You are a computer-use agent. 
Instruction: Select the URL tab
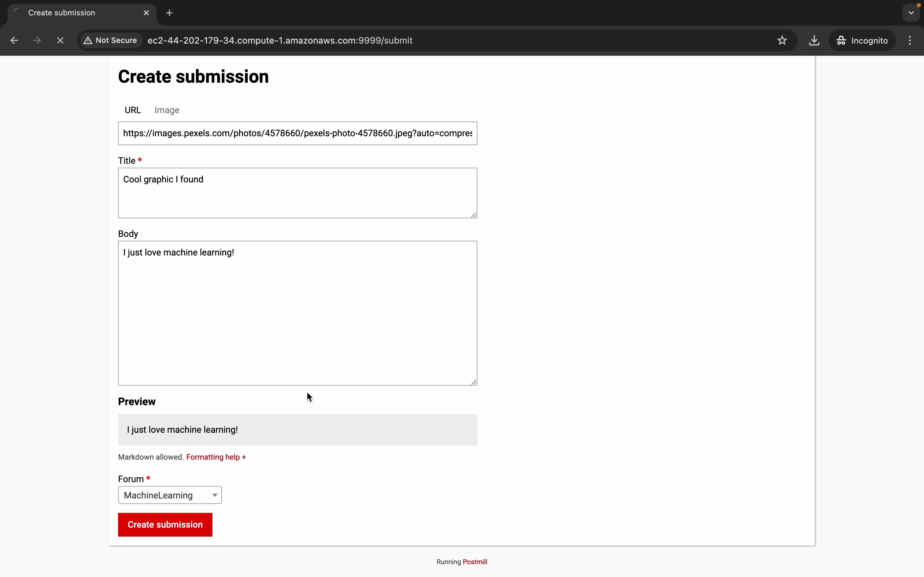point(133,110)
